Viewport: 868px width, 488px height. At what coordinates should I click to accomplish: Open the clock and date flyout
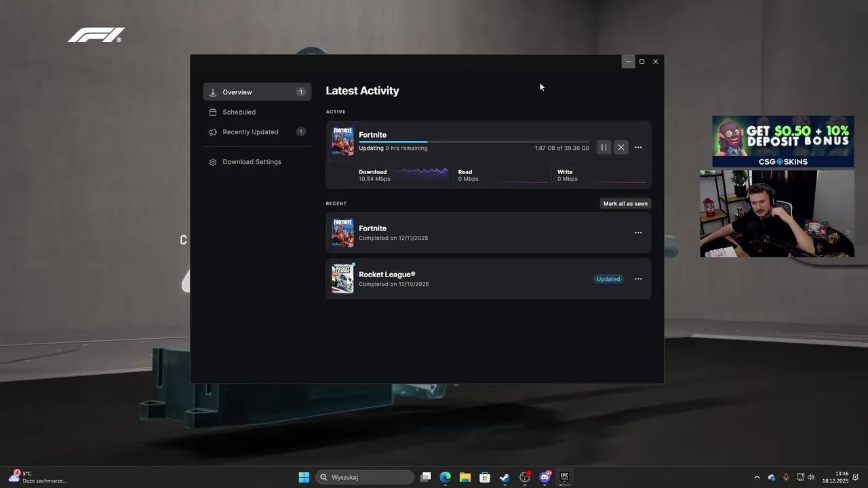835,477
